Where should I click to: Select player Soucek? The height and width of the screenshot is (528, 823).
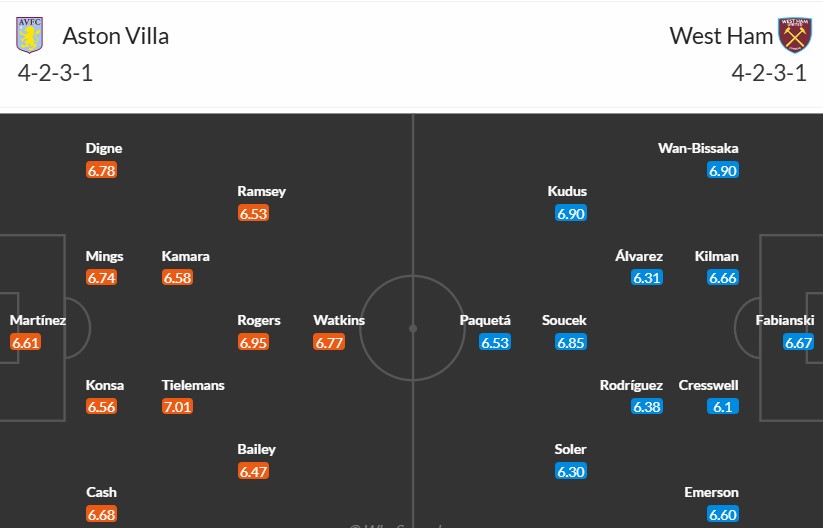[564, 320]
